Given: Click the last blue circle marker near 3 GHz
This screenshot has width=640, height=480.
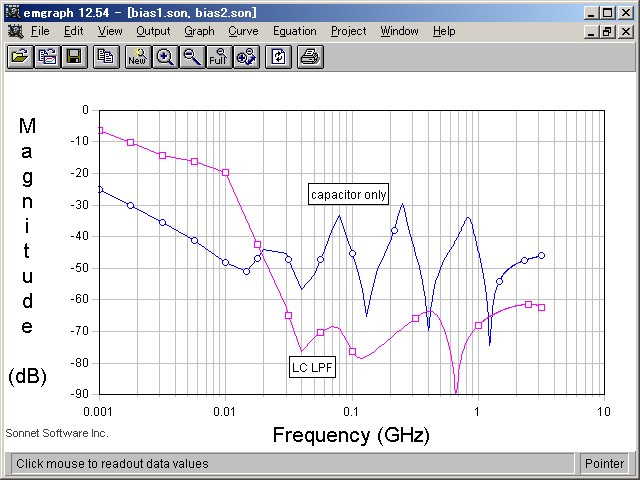Looking at the screenshot, I should [542, 256].
